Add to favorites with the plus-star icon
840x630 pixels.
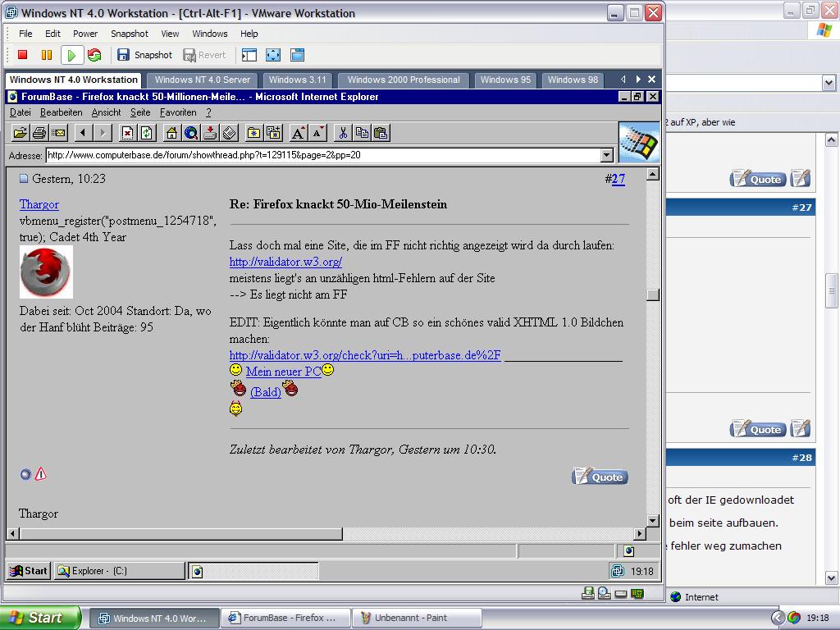click(273, 133)
